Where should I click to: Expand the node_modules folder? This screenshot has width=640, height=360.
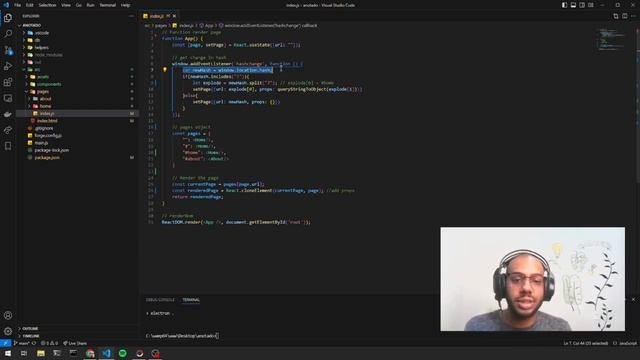click(x=48, y=55)
